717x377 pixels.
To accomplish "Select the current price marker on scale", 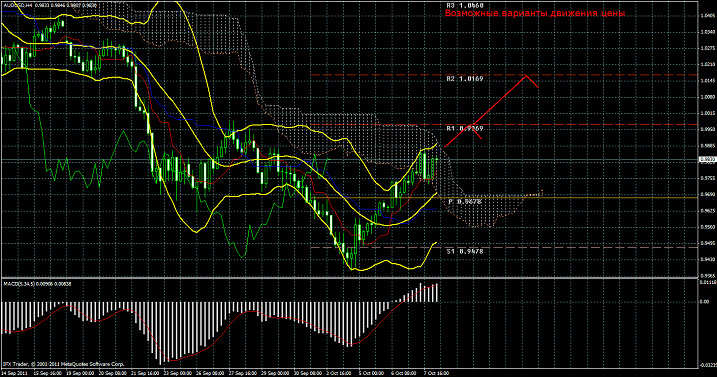I will (x=707, y=160).
